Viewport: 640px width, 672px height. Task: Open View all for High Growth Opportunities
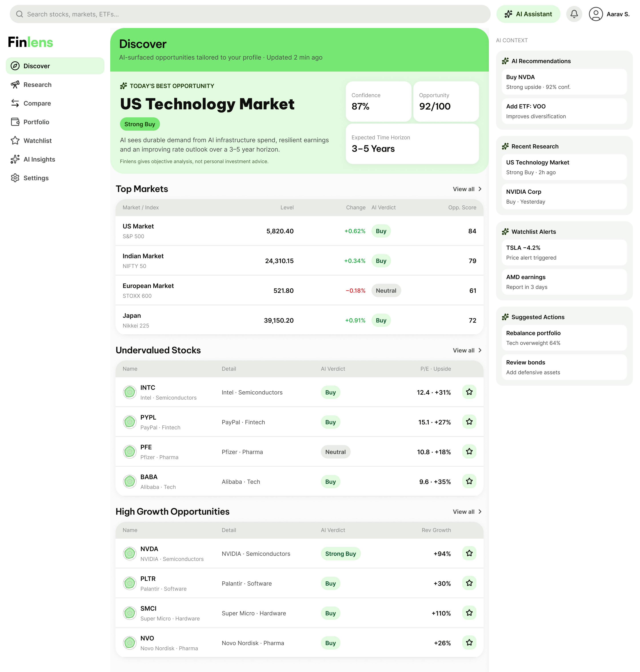pyautogui.click(x=467, y=512)
